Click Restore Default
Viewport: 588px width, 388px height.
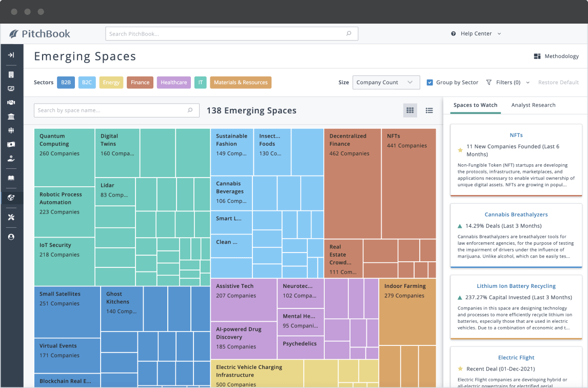click(558, 82)
